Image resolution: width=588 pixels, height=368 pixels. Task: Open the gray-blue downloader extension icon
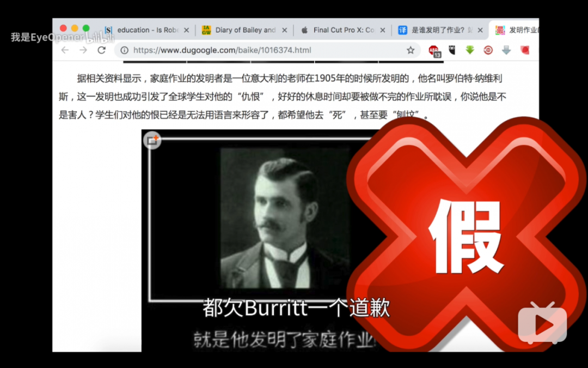(506, 50)
